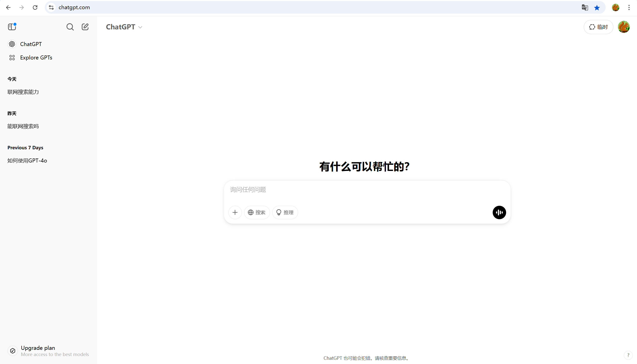
Task: Collapse the sidebar with the panel icon
Action: [12, 27]
